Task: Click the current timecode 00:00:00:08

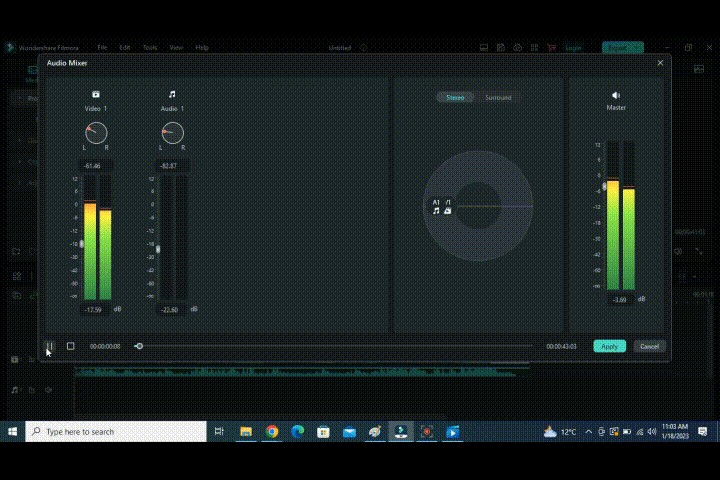Action: 105,346
